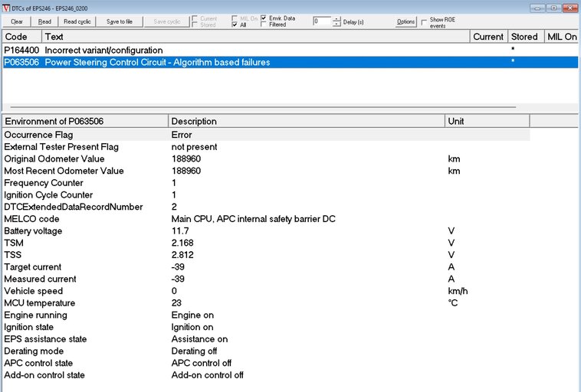Decrease Delay value with down spinner arrow

point(336,24)
